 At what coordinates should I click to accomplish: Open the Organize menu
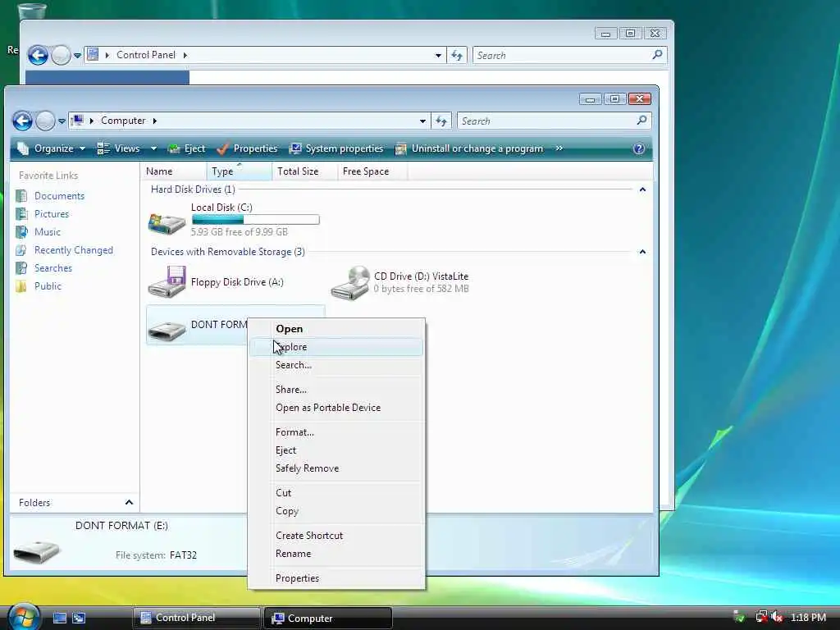click(x=52, y=148)
